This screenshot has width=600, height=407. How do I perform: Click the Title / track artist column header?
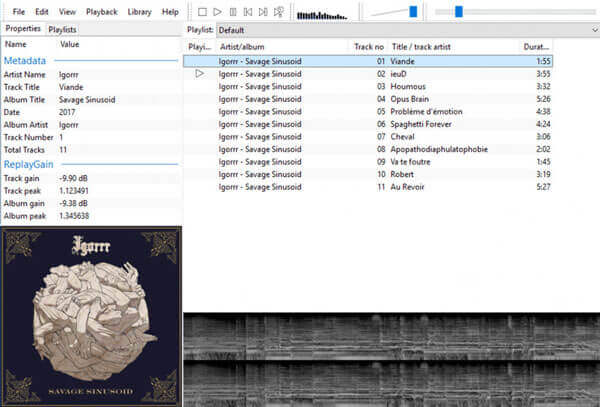pyautogui.click(x=454, y=47)
